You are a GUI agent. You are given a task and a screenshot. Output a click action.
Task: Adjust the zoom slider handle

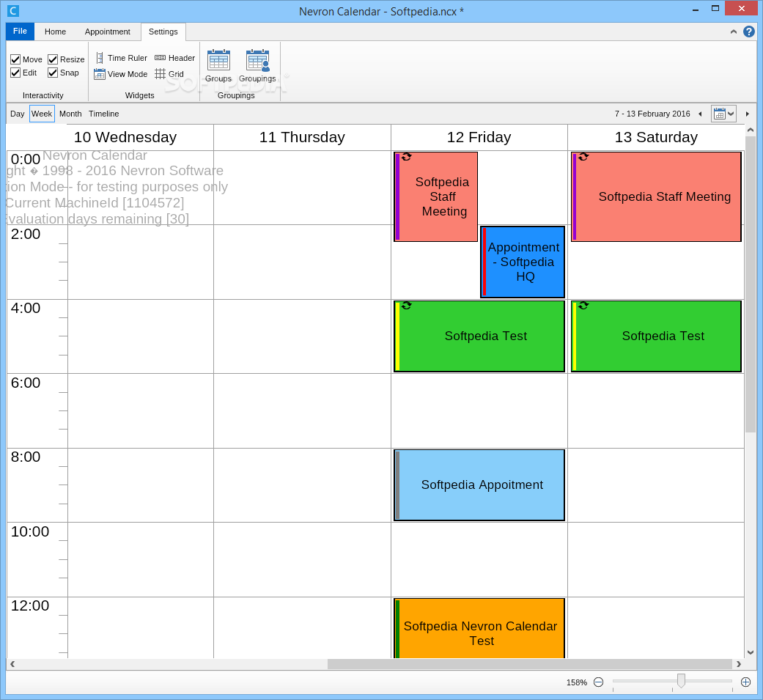pyautogui.click(x=681, y=680)
